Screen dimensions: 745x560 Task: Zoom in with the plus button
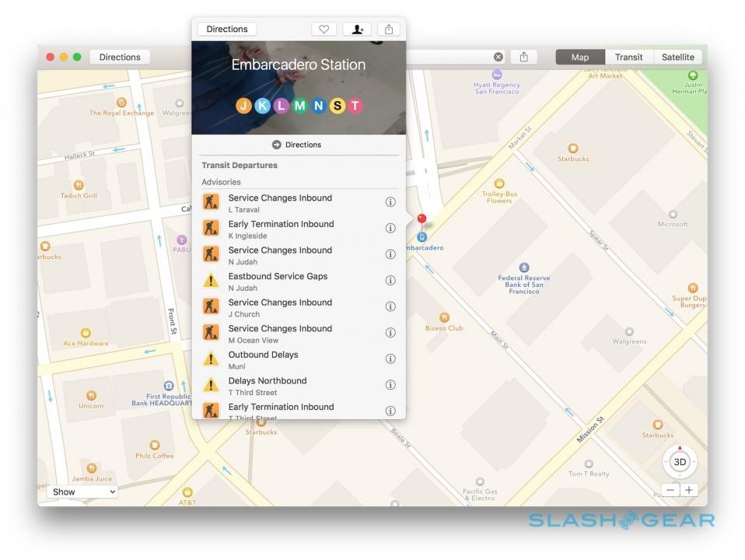point(689,490)
